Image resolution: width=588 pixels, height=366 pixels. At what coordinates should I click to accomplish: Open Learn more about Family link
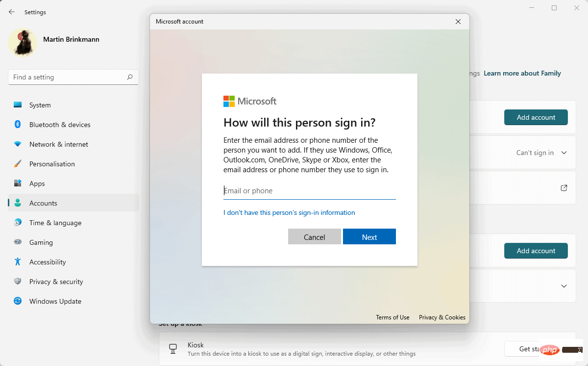coord(522,73)
